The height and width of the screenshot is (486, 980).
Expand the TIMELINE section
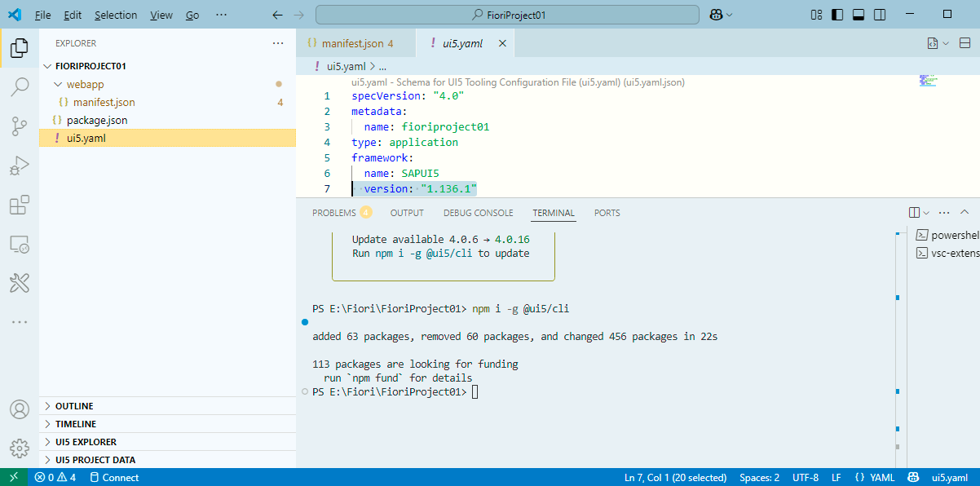click(x=167, y=424)
